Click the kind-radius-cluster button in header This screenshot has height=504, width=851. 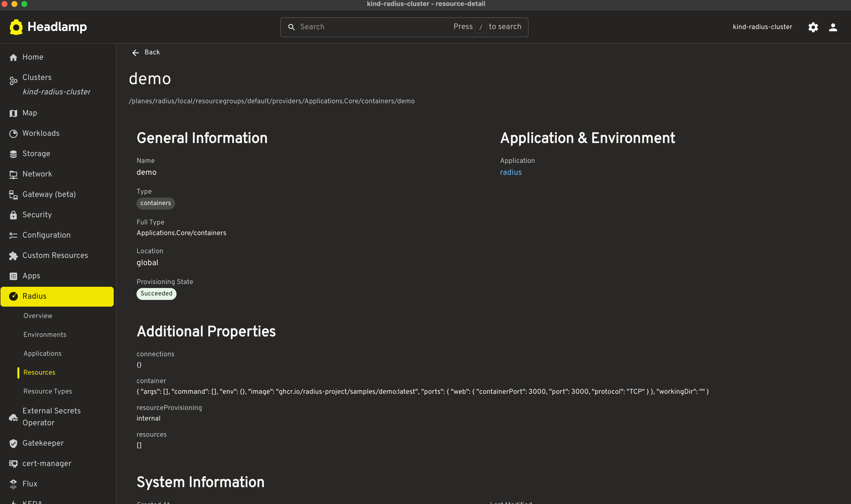[x=762, y=27]
